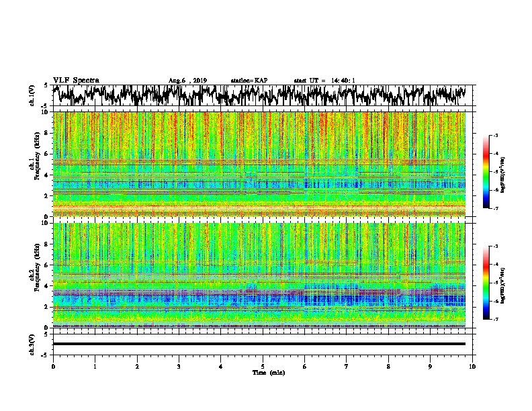532x411 pixels.
Task: Click the ch.1 "Frequency (kHz)" axis label
Action: [x=37, y=156]
